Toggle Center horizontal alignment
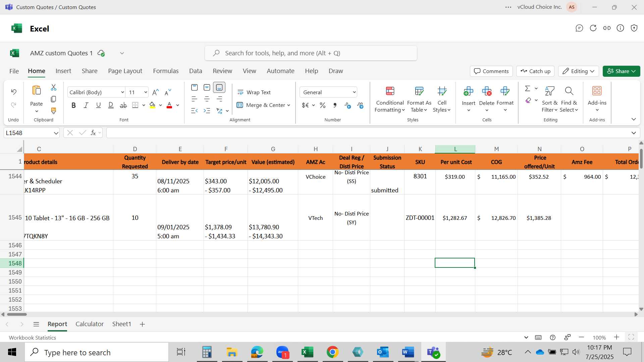644x362 pixels. (207, 99)
